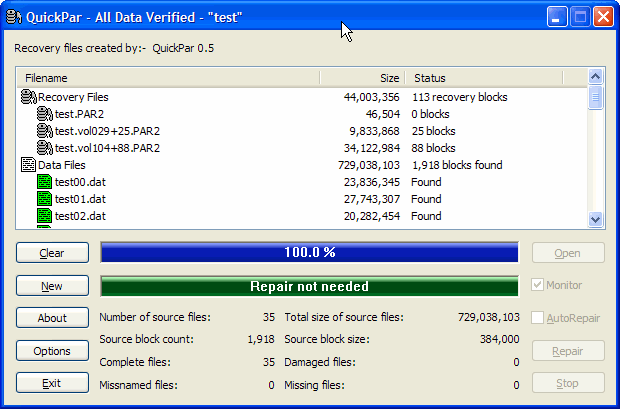The width and height of the screenshot is (620, 409).
Task: Sort by the Status column header
Action: 484,78
